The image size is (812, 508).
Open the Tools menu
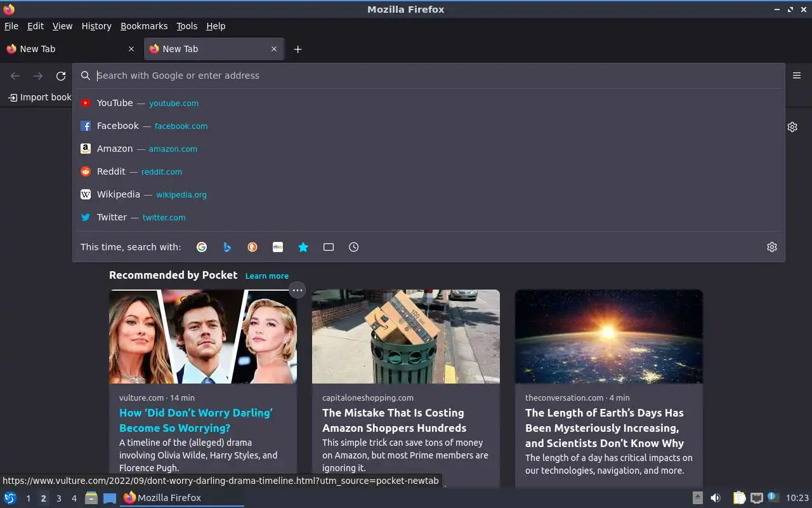tap(187, 26)
